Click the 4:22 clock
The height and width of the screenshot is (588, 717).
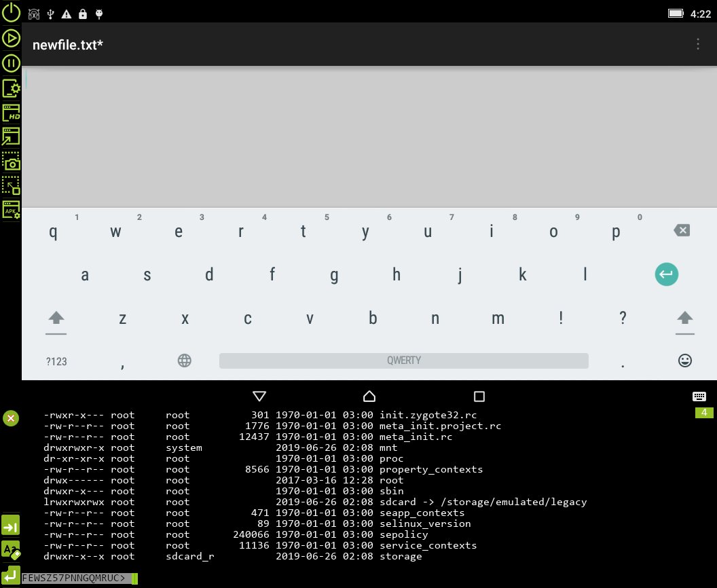(701, 14)
